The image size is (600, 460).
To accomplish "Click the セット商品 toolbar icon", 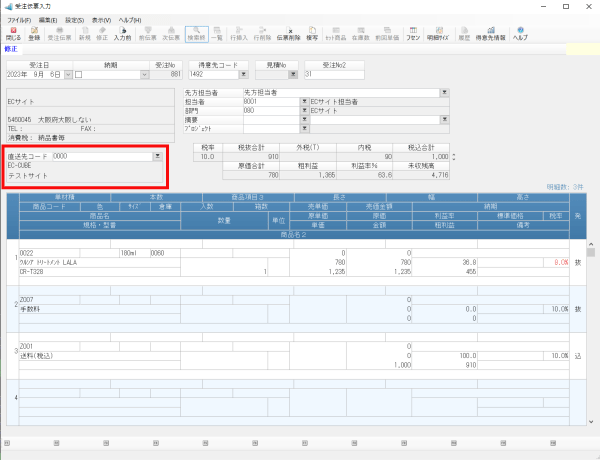I will [336, 34].
